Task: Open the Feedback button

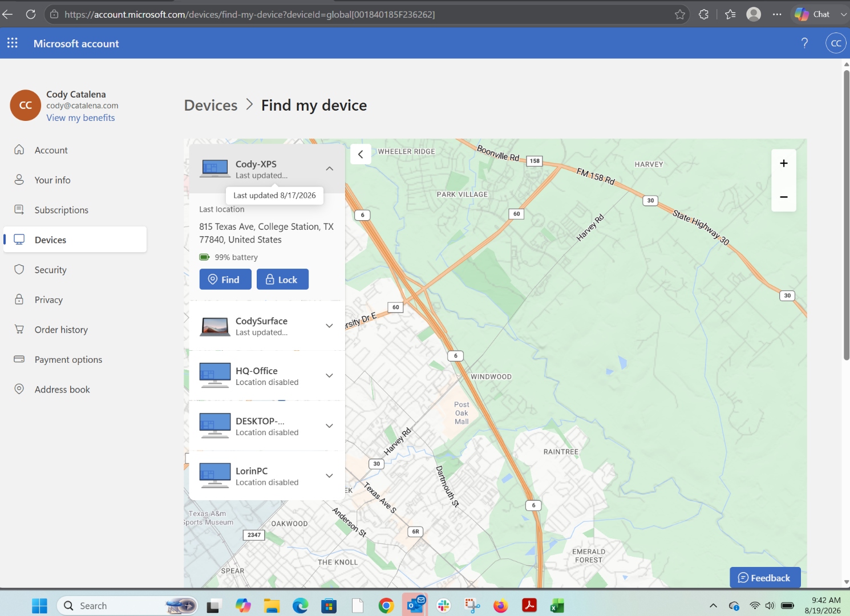Action: coord(765,578)
